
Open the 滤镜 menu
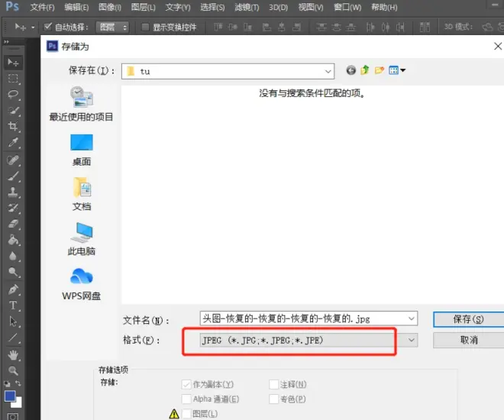point(247,7)
